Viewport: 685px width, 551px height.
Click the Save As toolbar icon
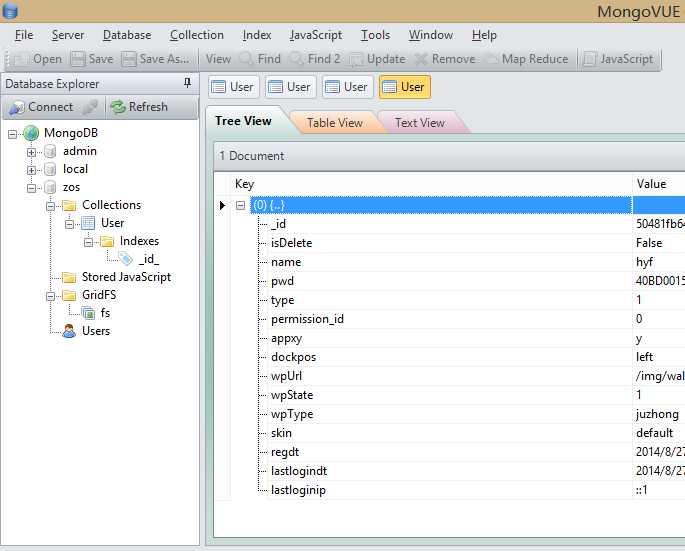pyautogui.click(x=128, y=59)
